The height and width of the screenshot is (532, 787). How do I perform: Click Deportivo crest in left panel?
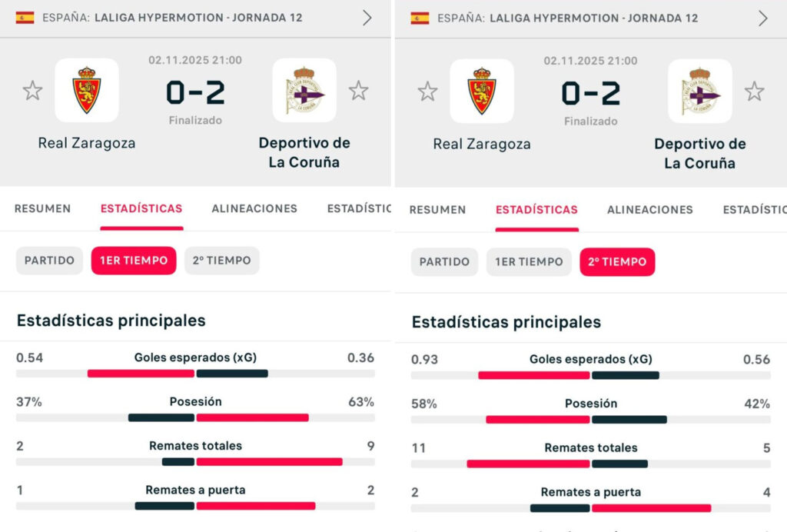304,91
